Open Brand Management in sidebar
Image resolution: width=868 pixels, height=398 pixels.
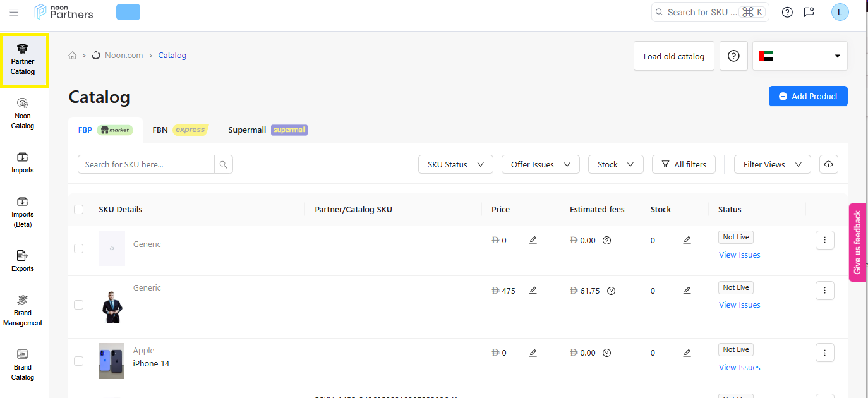[23, 311]
